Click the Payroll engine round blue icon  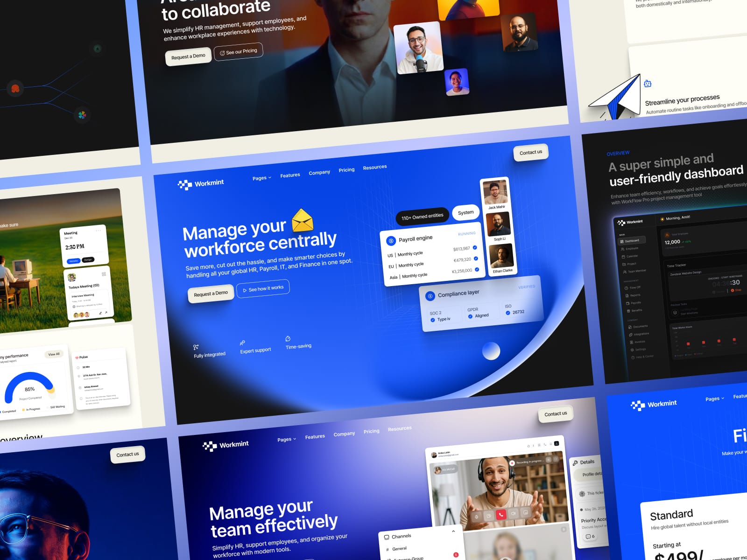[x=391, y=241]
